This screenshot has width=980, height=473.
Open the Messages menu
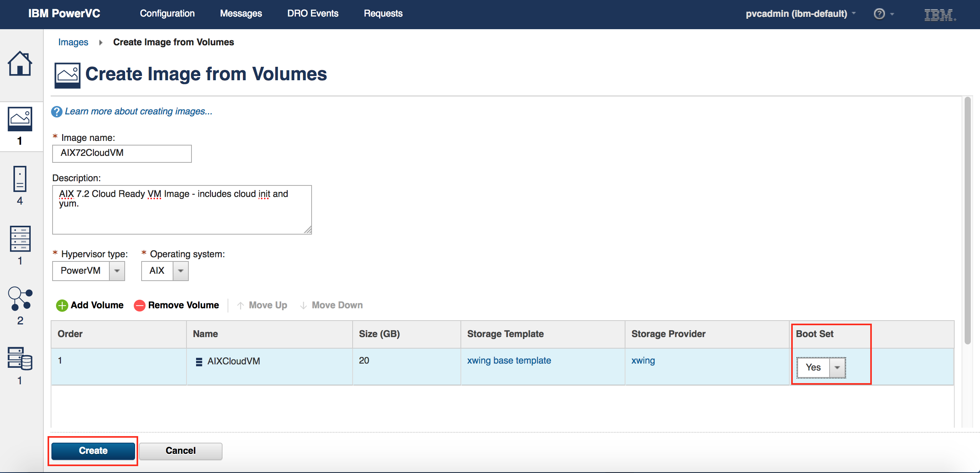click(241, 13)
